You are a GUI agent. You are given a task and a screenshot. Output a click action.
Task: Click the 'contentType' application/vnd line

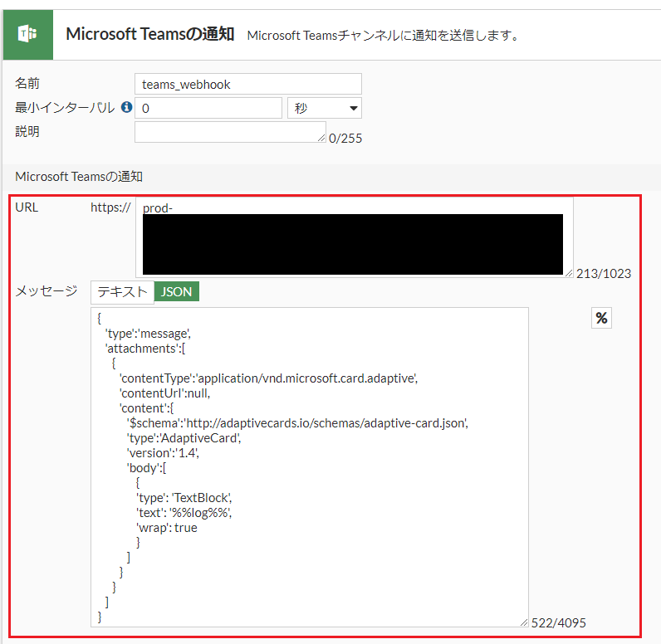tap(268, 378)
